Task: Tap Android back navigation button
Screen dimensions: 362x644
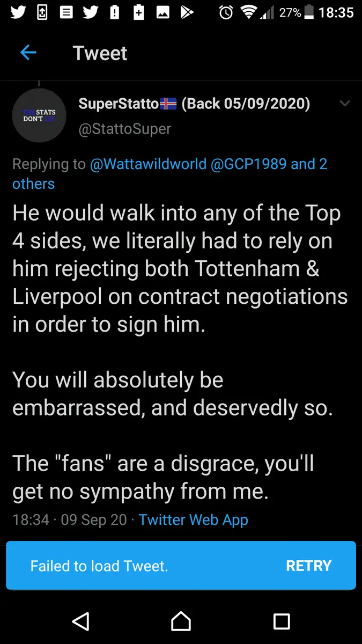Action: [x=80, y=621]
